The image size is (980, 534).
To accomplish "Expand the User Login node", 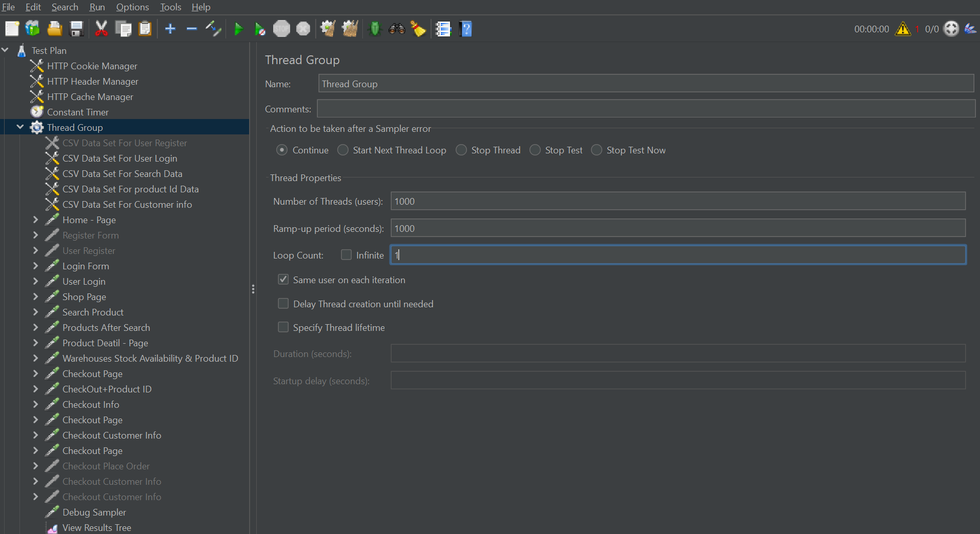I will coord(35,281).
